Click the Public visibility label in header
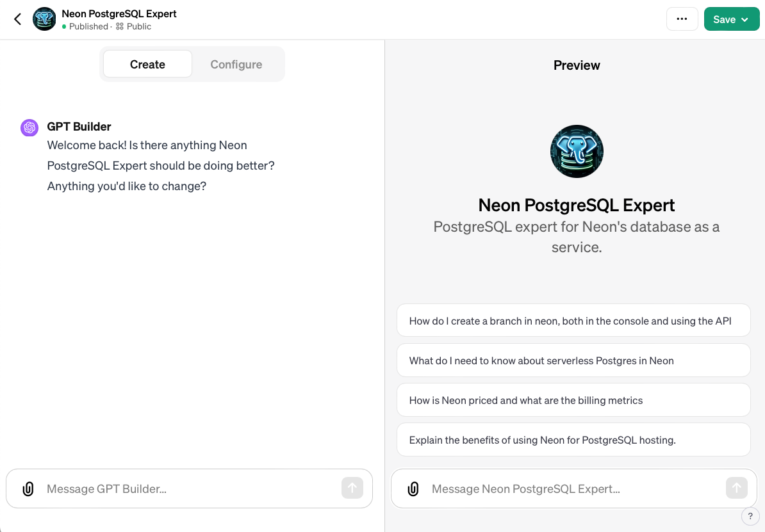The width and height of the screenshot is (765, 532). (133, 26)
